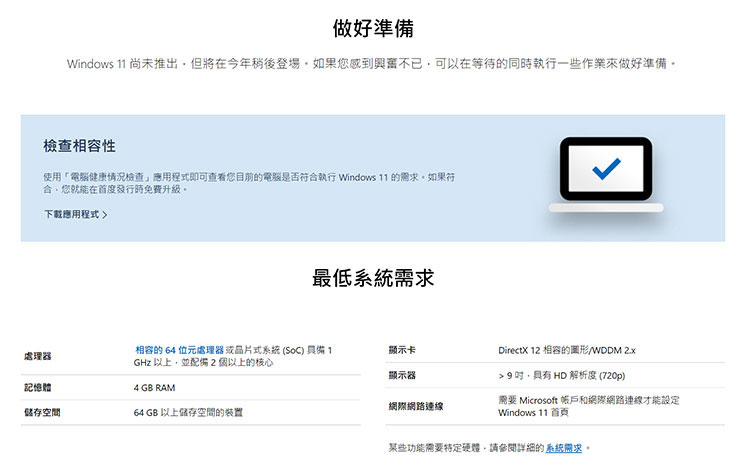Select the 網際網路連線 row label
This screenshot has height=473, width=740.
(x=416, y=406)
